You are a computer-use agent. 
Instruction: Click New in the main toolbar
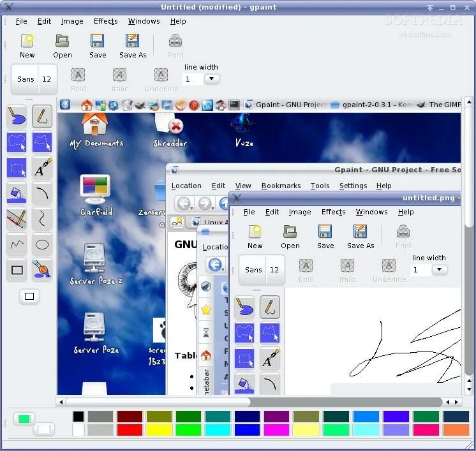[27, 46]
